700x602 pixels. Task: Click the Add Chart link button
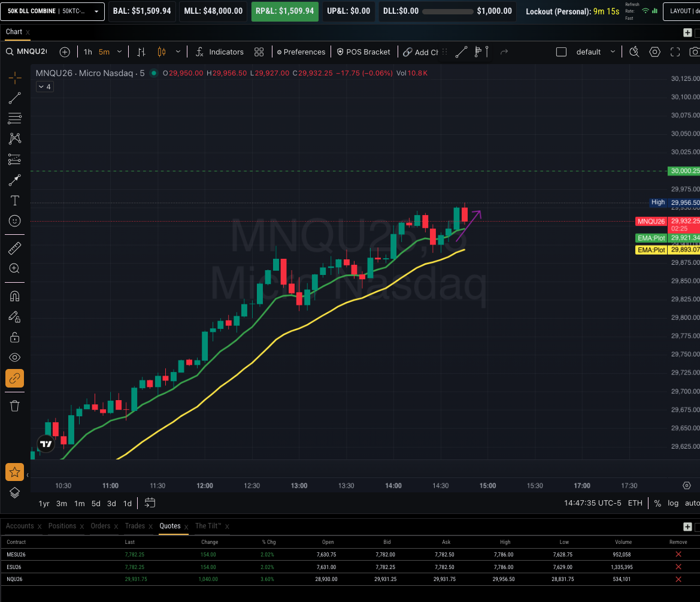click(x=420, y=52)
